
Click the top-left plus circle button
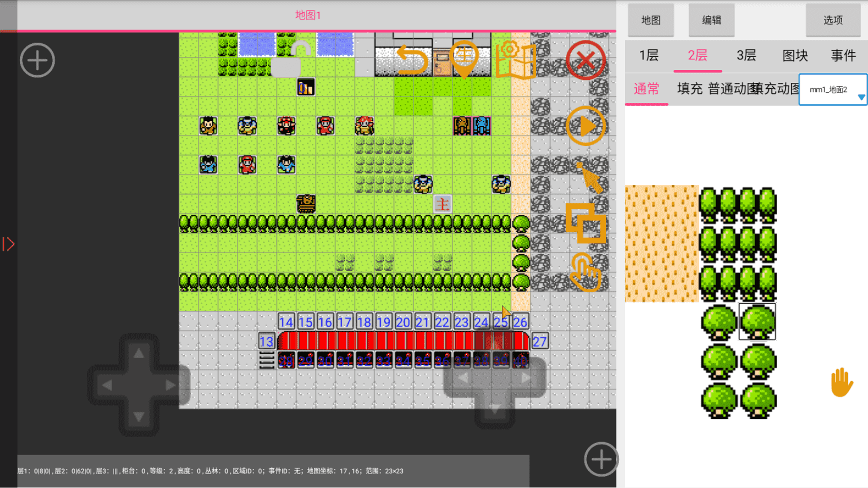pos(37,60)
